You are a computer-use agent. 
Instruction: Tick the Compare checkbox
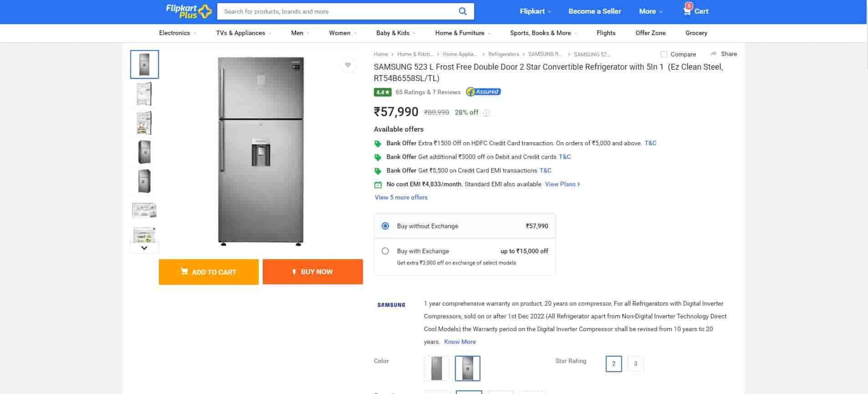tap(664, 54)
